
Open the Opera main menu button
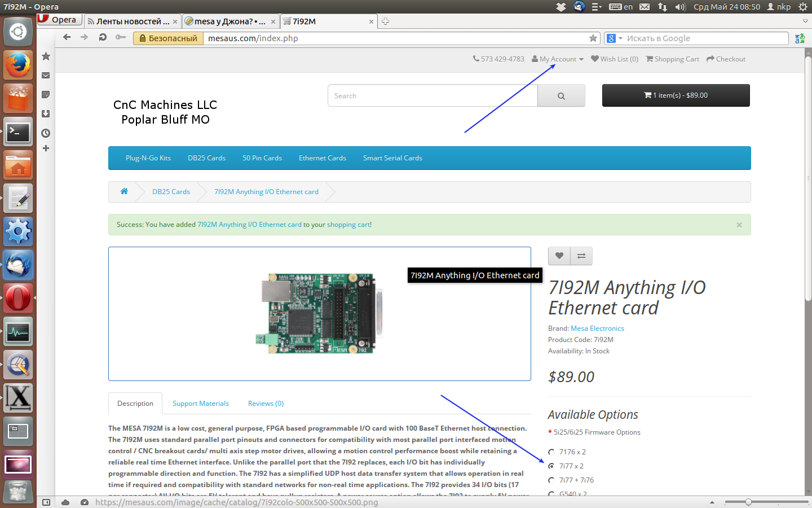[60, 20]
